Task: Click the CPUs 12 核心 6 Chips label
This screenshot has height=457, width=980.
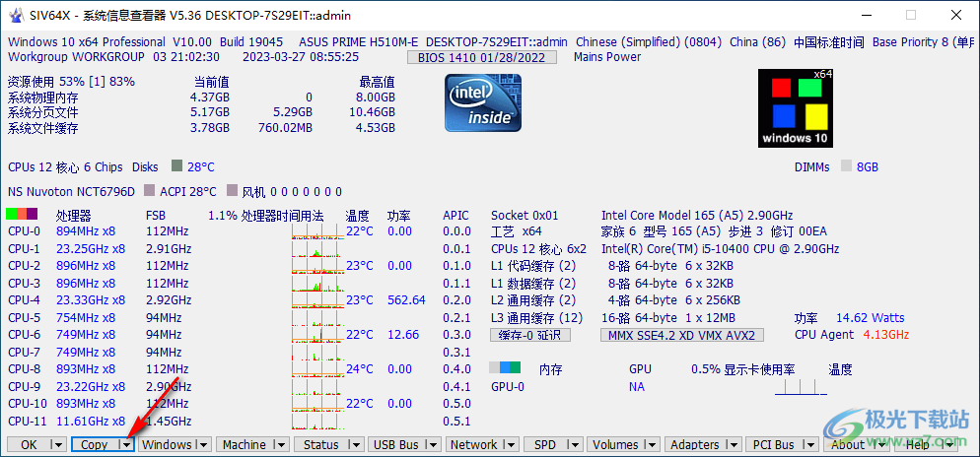Action: (x=66, y=166)
